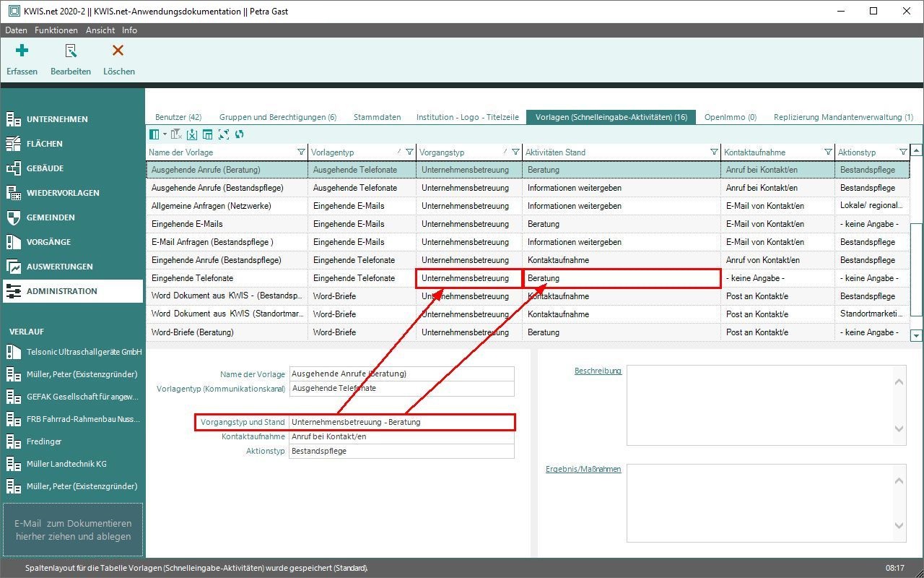This screenshot has width=924, height=578.
Task: Open Vorgänge in the sidebar
Action: click(x=72, y=242)
